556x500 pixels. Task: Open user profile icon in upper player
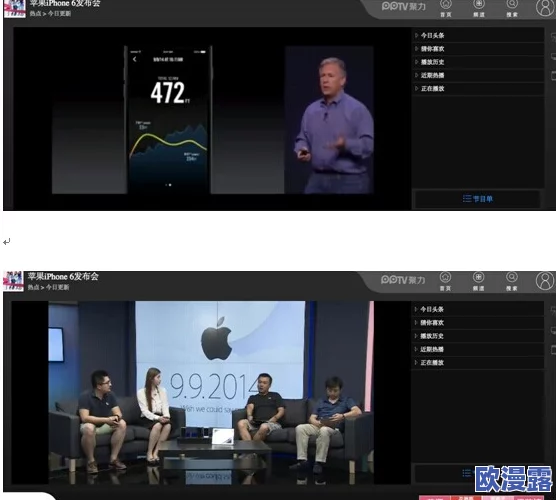tap(545, 7)
